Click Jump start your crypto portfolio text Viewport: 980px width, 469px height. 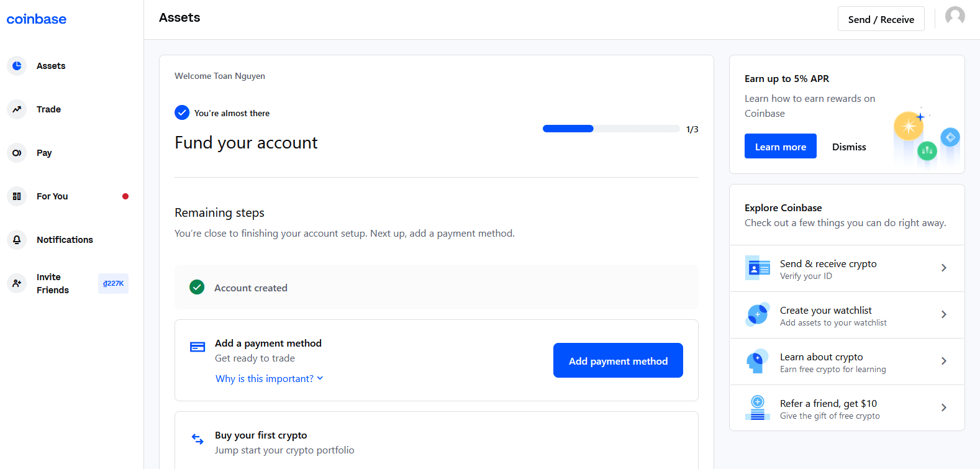284,450
